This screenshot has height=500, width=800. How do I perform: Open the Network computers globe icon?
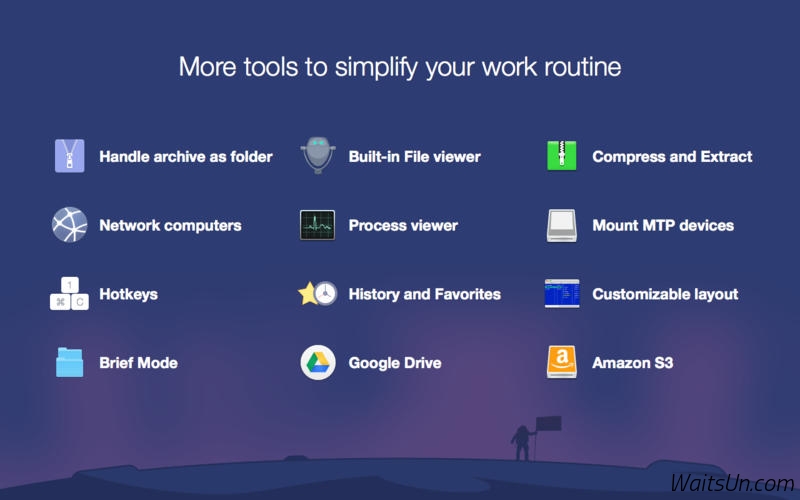click(x=70, y=225)
